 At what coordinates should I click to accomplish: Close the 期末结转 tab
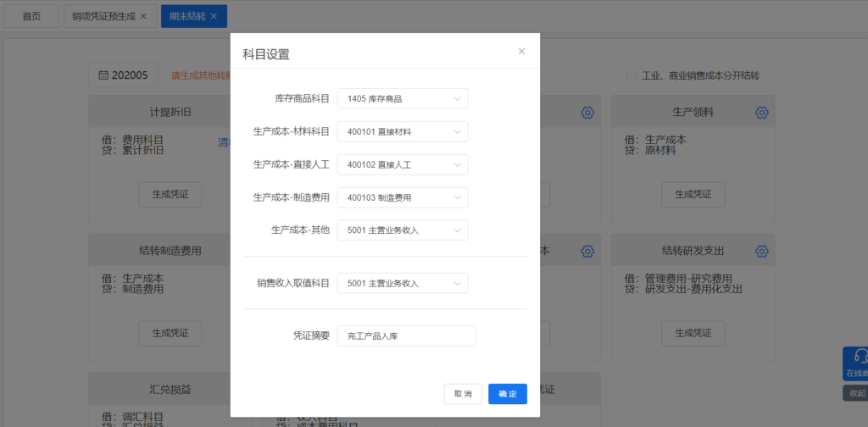[214, 16]
